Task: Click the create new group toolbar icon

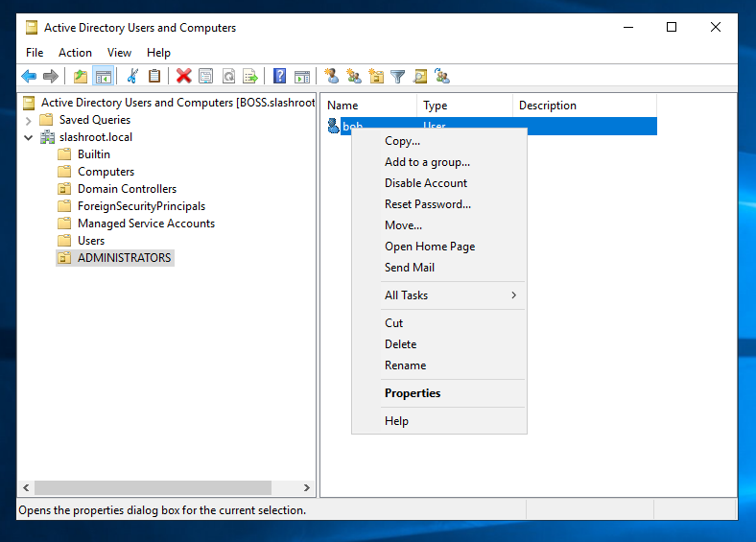Action: pyautogui.click(x=354, y=77)
